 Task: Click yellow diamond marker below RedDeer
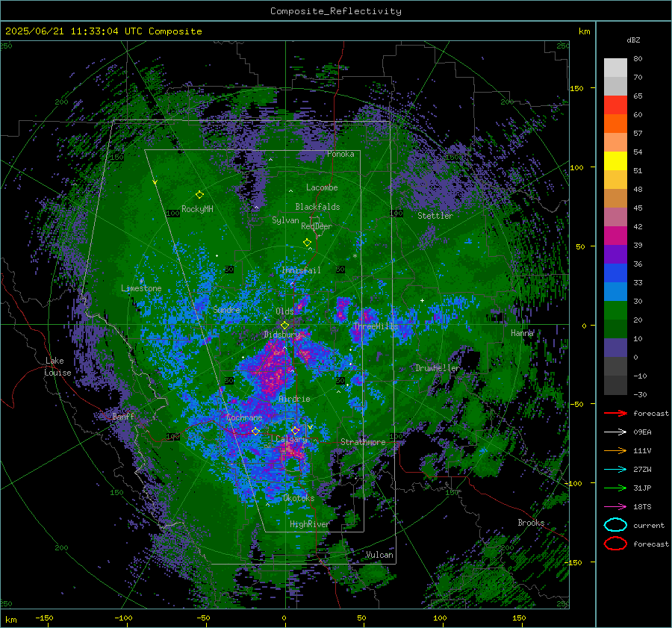pos(307,243)
